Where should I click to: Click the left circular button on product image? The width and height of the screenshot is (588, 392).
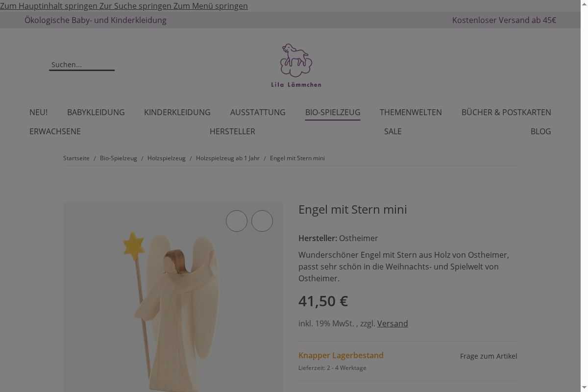click(x=237, y=221)
